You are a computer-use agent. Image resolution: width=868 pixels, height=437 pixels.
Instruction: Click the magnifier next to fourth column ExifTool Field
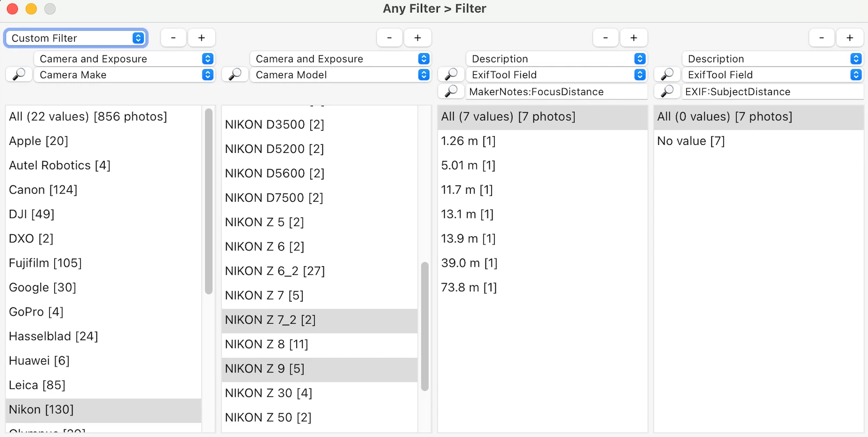click(667, 74)
